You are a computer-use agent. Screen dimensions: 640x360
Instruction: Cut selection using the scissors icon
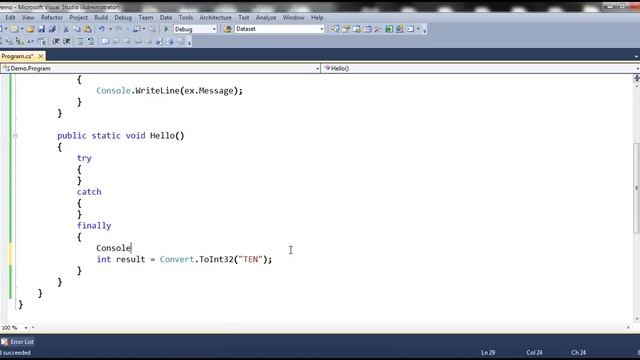coord(66,29)
